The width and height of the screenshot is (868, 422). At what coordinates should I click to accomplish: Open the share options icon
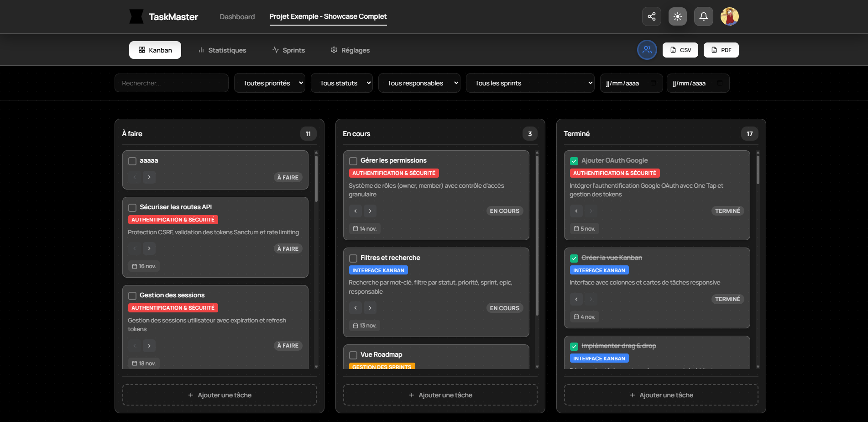[651, 16]
